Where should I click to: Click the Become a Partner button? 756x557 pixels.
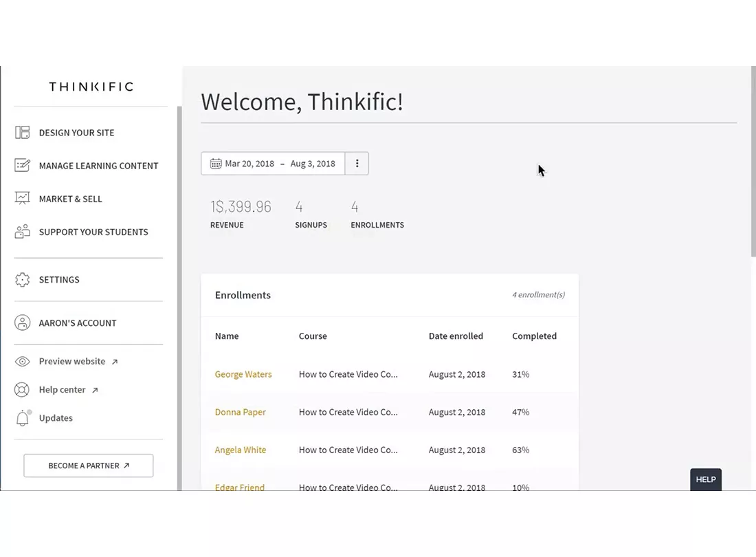tap(89, 466)
